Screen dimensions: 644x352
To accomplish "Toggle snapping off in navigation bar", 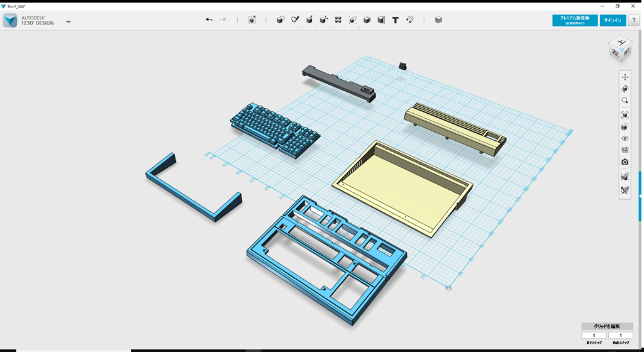I will pyautogui.click(x=625, y=190).
